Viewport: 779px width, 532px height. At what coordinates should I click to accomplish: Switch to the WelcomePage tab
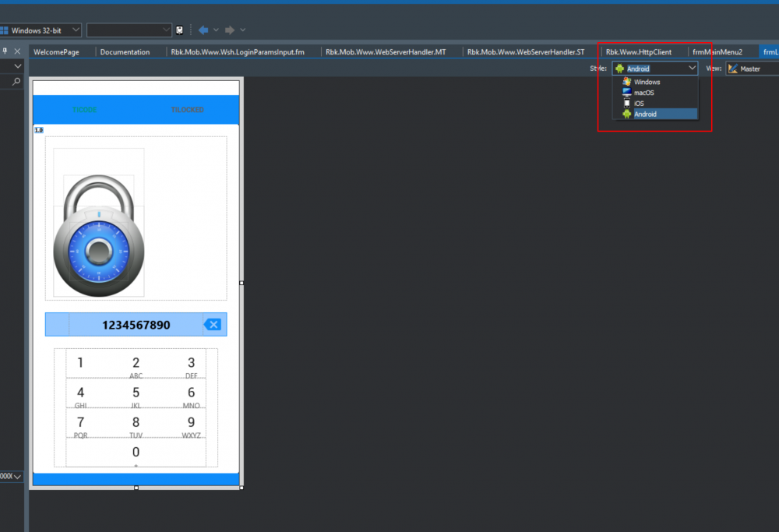coord(56,51)
